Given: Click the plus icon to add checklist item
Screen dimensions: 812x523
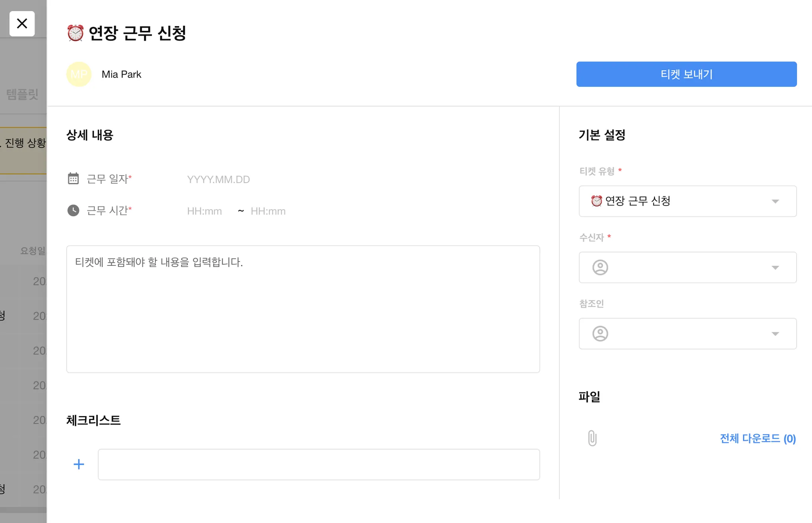Looking at the screenshot, I should point(79,464).
